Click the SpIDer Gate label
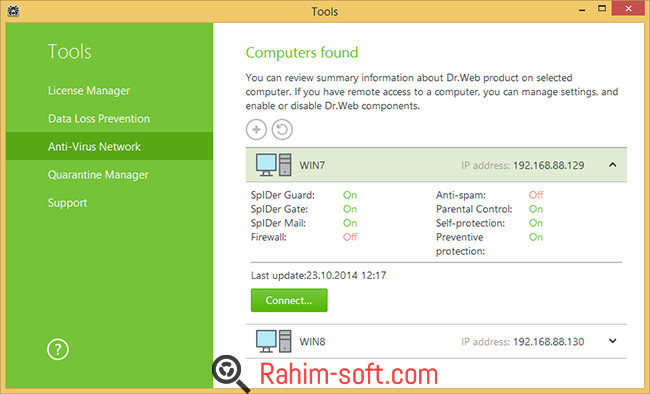The image size is (650, 394). (279, 209)
